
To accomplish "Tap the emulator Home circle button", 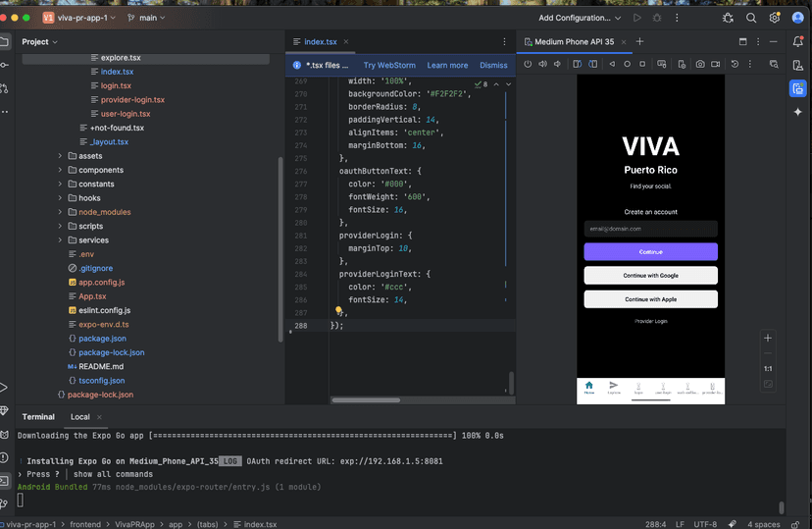I will 627,64.
